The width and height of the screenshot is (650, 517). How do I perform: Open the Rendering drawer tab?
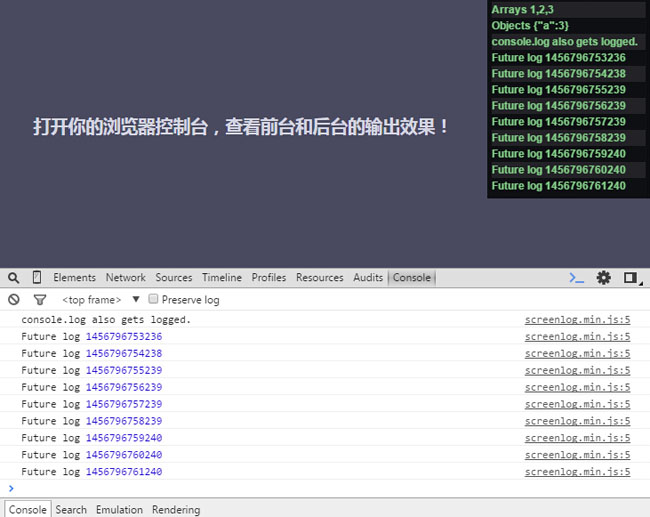tap(176, 509)
